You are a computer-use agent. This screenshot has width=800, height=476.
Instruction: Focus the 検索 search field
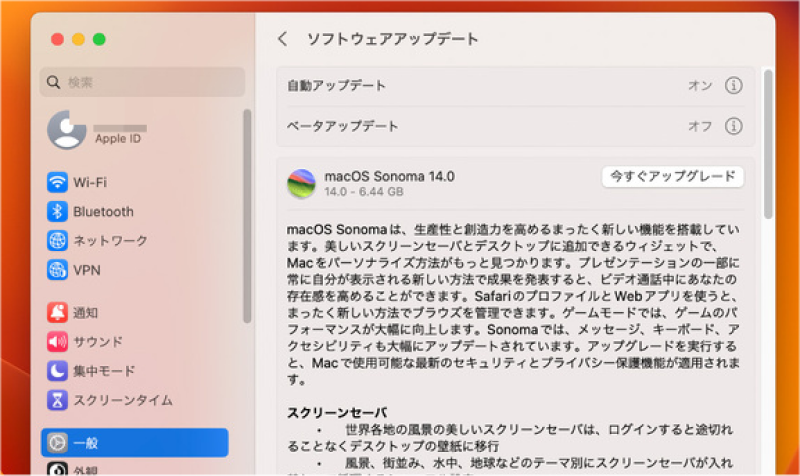click(142, 82)
